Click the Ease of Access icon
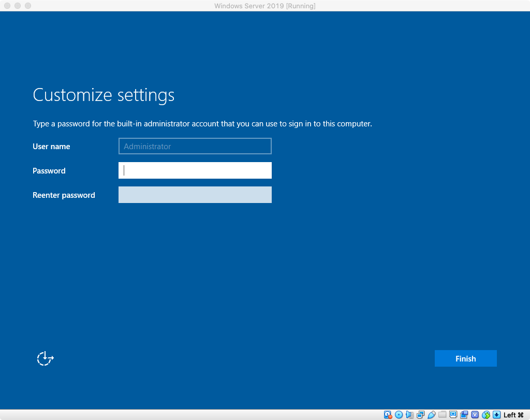This screenshot has height=420, width=530. point(46,358)
